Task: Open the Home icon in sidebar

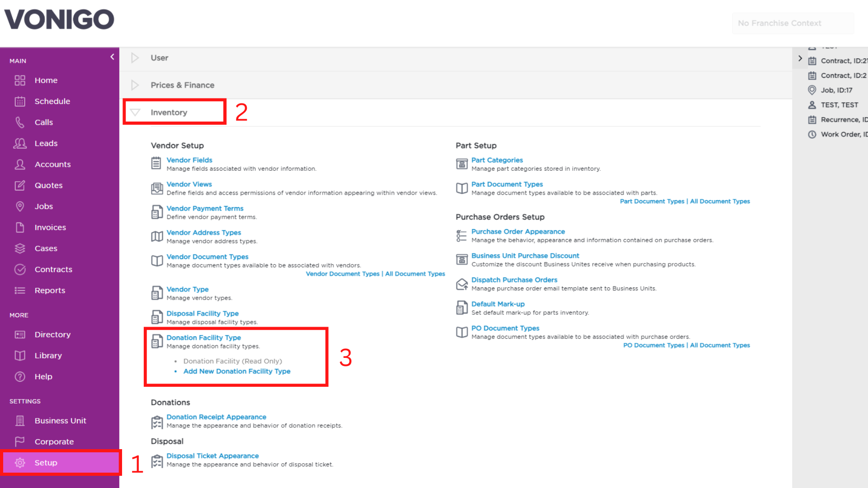Action: click(20, 80)
